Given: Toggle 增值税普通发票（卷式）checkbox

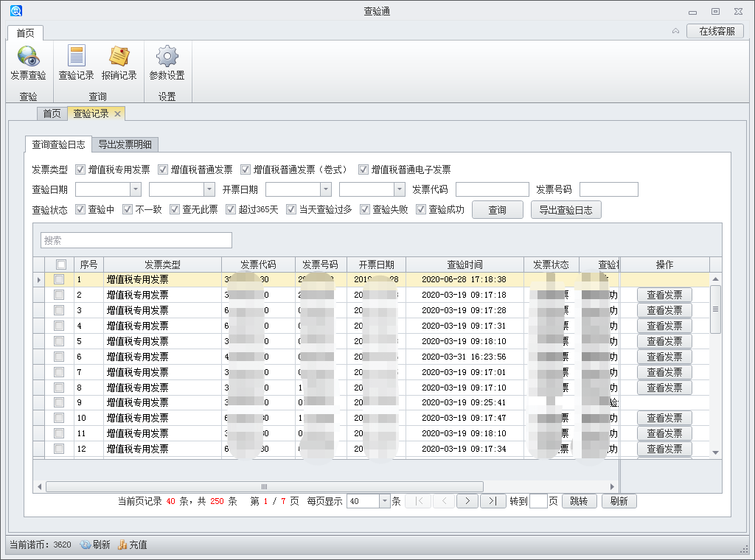Looking at the screenshot, I should 246,169.
